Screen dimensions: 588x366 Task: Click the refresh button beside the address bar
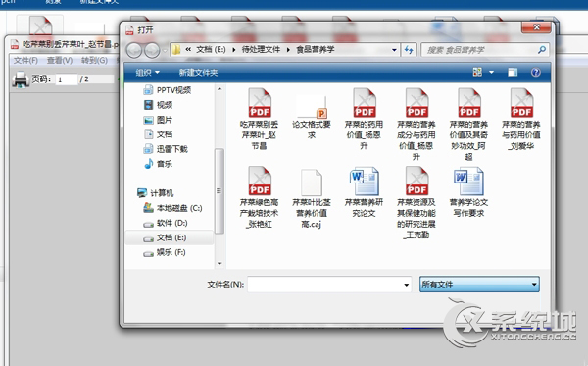coord(409,49)
